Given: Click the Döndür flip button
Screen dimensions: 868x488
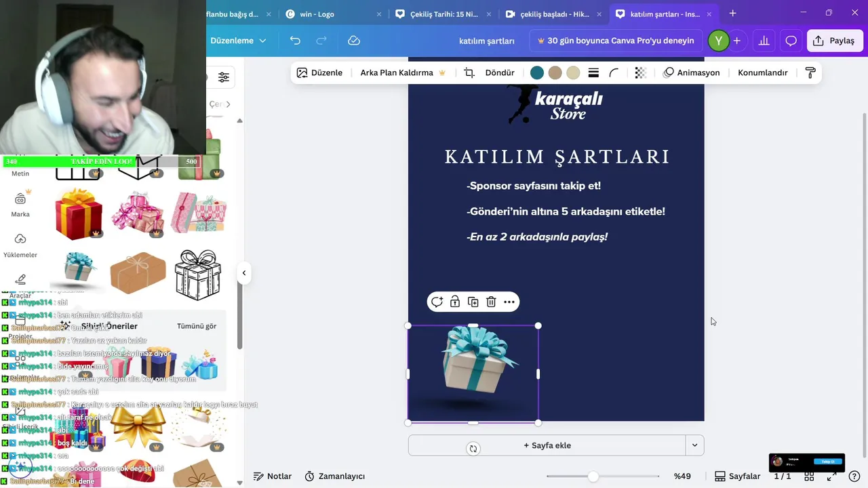Looking at the screenshot, I should [x=500, y=73].
